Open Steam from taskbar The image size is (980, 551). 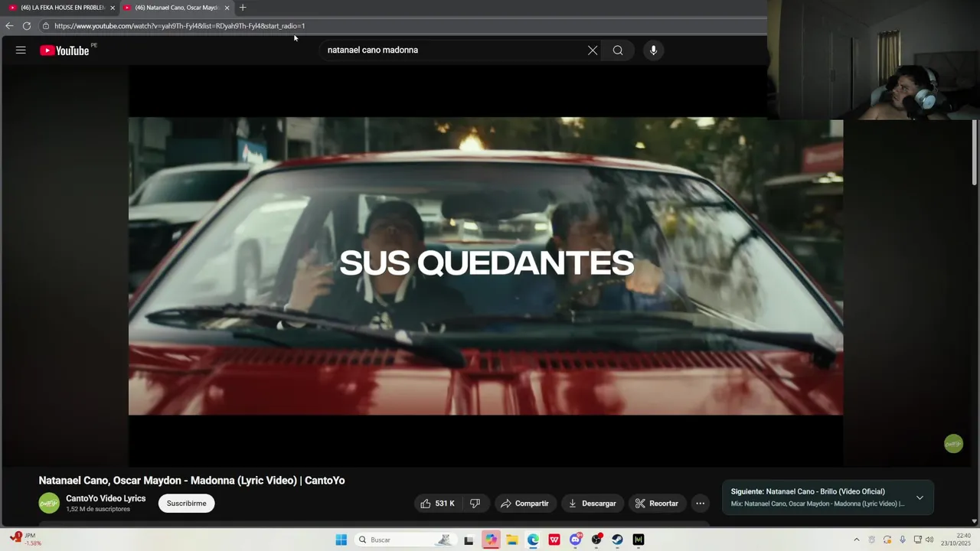point(617,540)
